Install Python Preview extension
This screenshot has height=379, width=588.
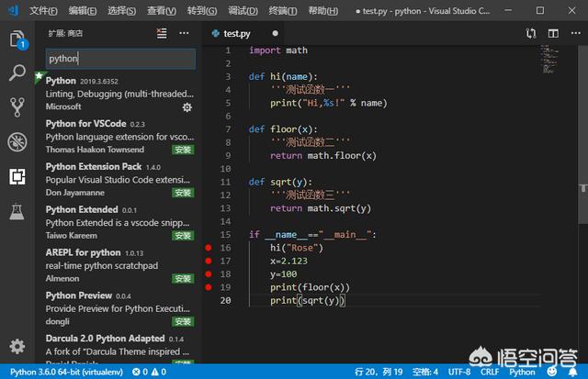[183, 322]
